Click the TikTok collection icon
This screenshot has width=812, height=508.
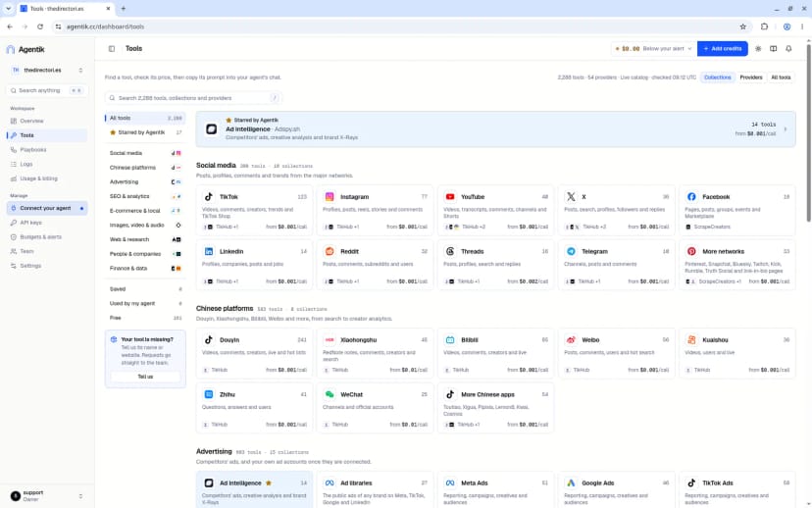pyautogui.click(x=209, y=197)
